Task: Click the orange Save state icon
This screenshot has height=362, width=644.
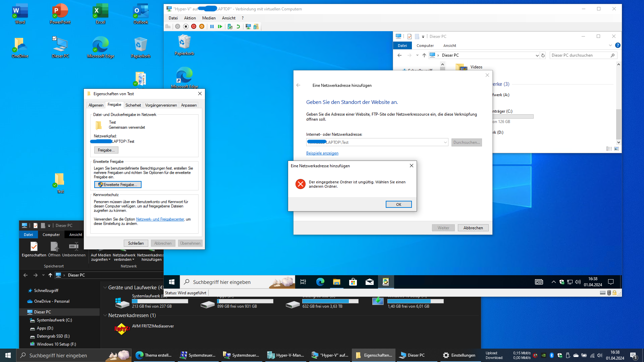Action: 202,26
